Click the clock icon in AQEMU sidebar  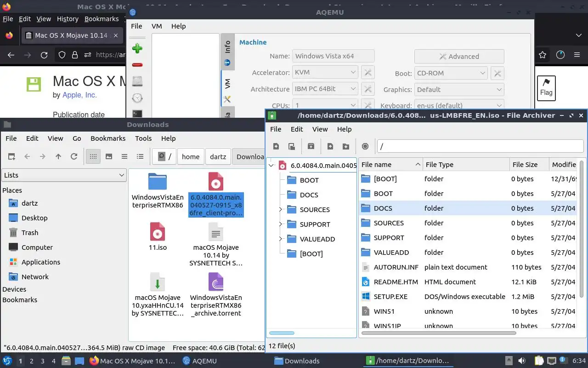click(x=137, y=98)
